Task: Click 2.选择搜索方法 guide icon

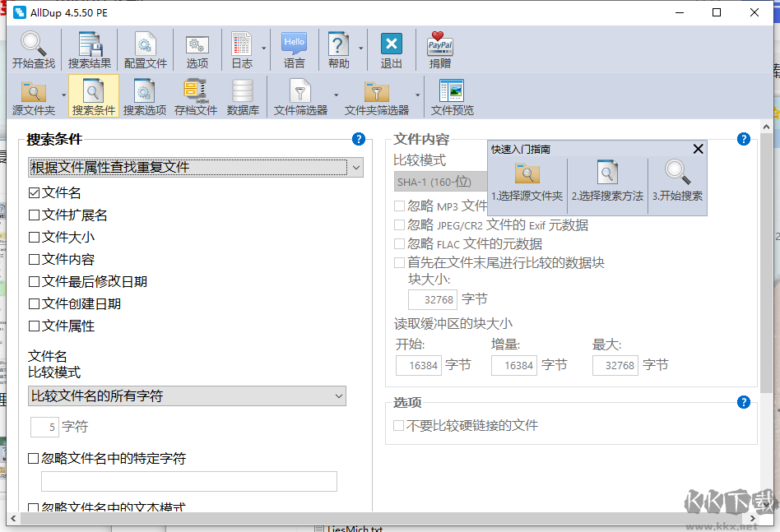Action: (x=607, y=173)
